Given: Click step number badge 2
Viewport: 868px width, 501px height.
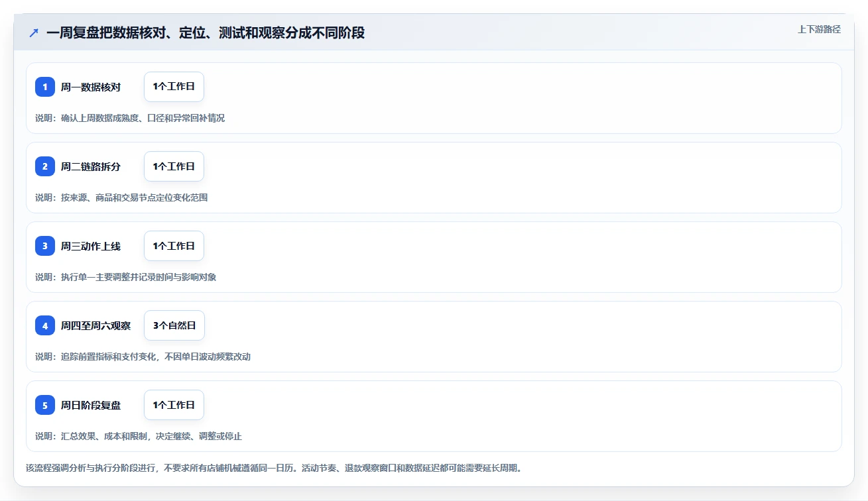Looking at the screenshot, I should [x=45, y=166].
